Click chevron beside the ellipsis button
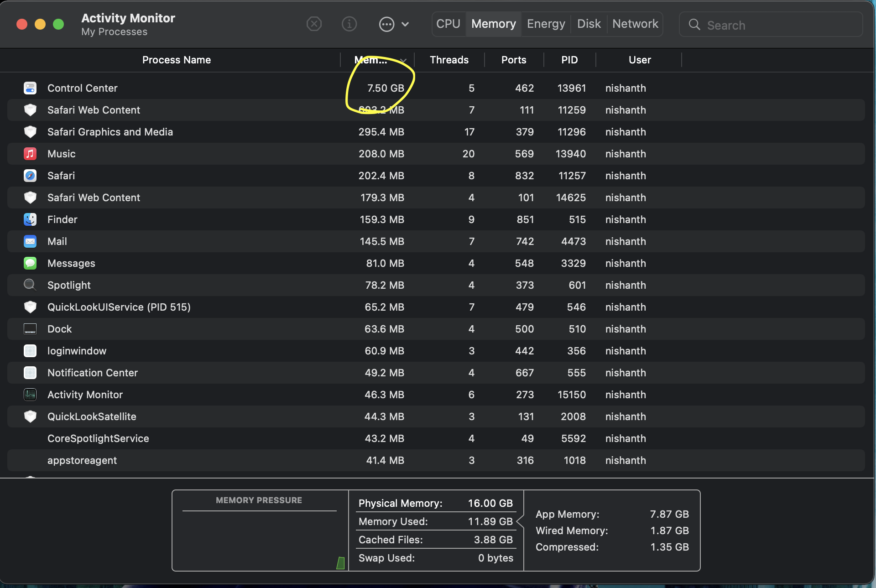Viewport: 876px width, 588px height. (x=405, y=24)
